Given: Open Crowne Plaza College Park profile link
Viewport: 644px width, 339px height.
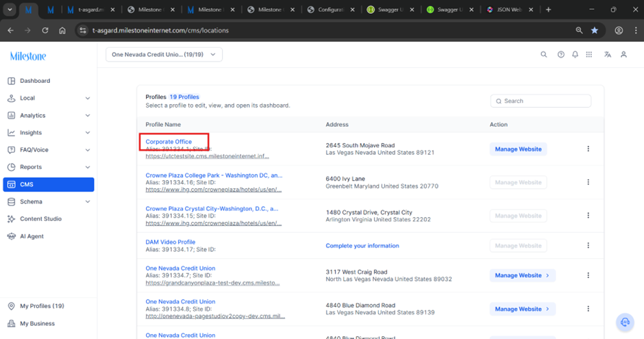Looking at the screenshot, I should [x=214, y=175].
